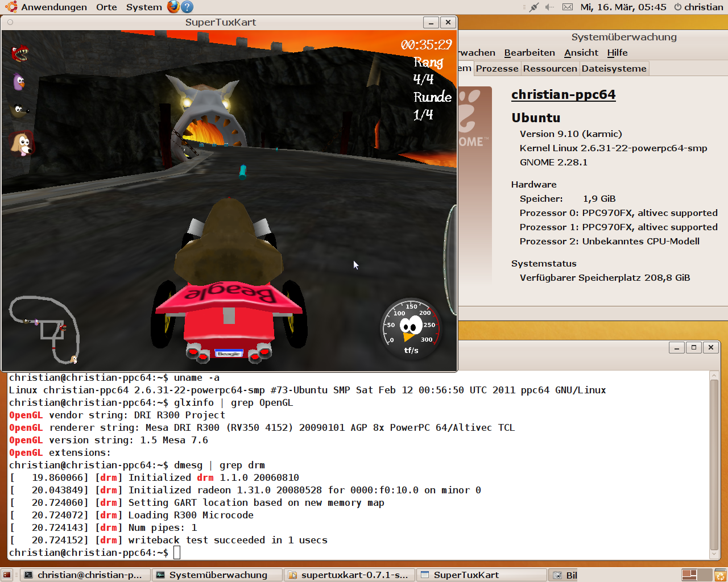The height and width of the screenshot is (582, 728).
Task: Click the terminal command prompt cursor
Action: pyautogui.click(x=177, y=552)
